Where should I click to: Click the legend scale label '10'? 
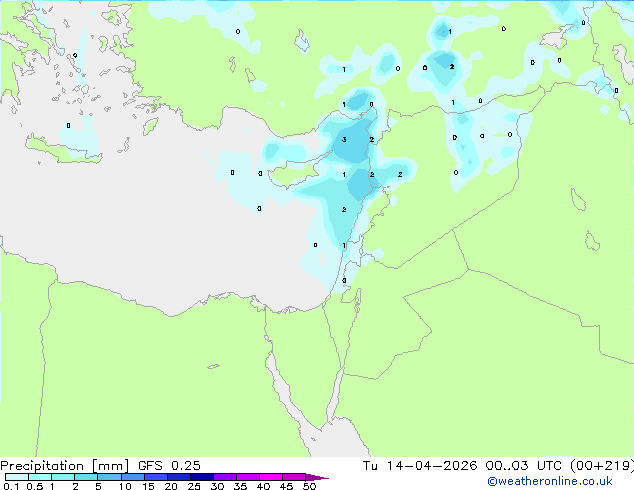click(x=125, y=486)
